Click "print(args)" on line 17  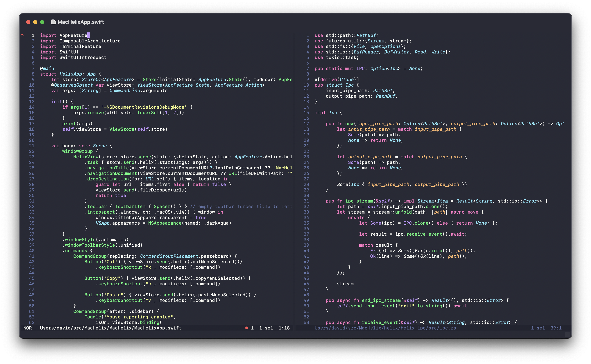(77, 124)
